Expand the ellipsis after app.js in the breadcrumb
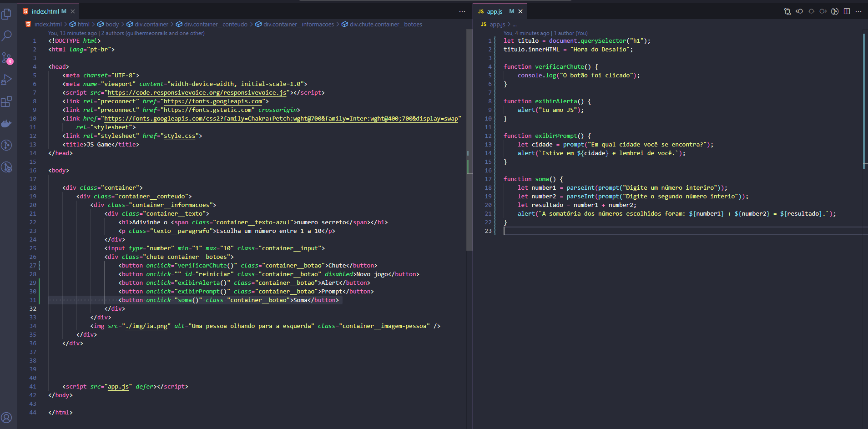 coord(515,24)
